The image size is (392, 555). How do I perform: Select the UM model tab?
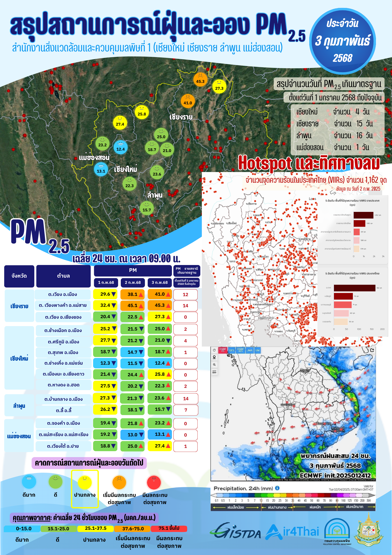[x=257, y=350]
